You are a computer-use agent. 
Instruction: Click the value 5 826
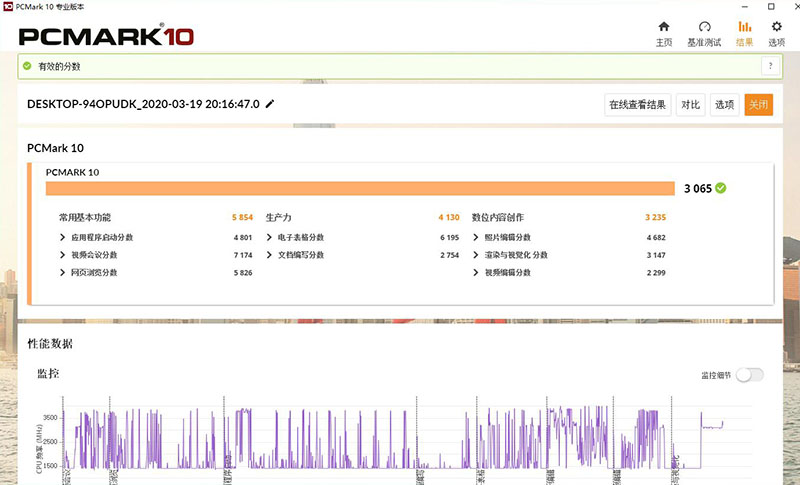(243, 272)
